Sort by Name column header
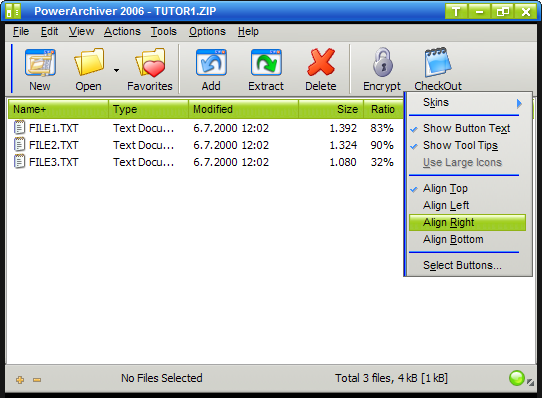 (x=58, y=109)
